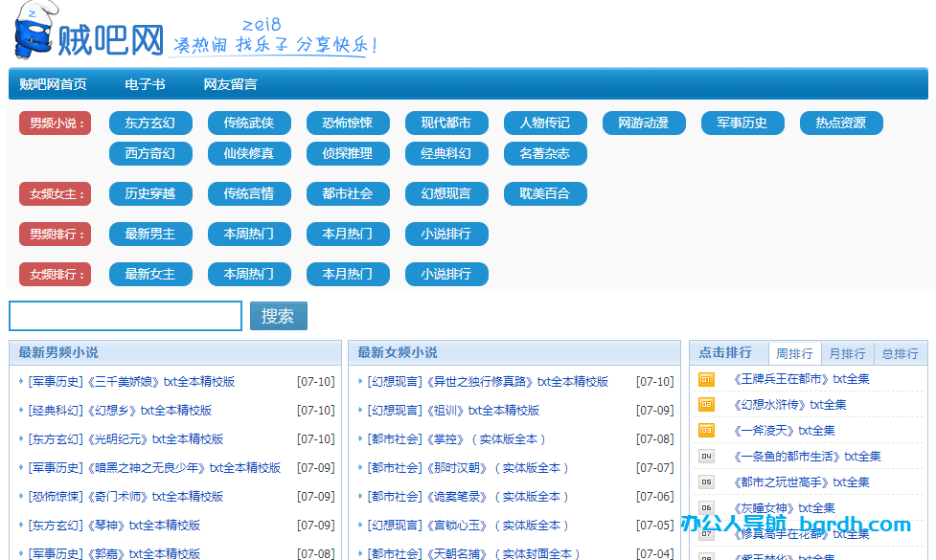Click the rank 05 badge icon
This screenshot has height=560, width=936.
tap(706, 482)
